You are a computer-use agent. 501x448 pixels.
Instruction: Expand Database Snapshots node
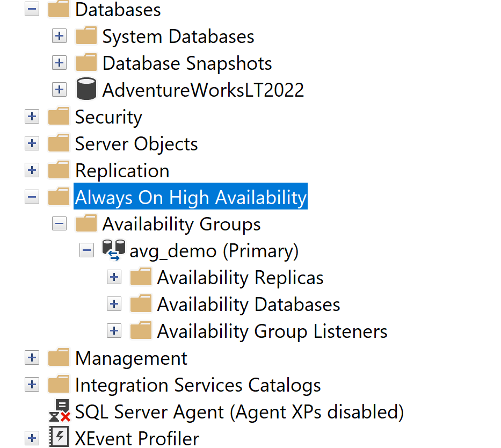60,63
